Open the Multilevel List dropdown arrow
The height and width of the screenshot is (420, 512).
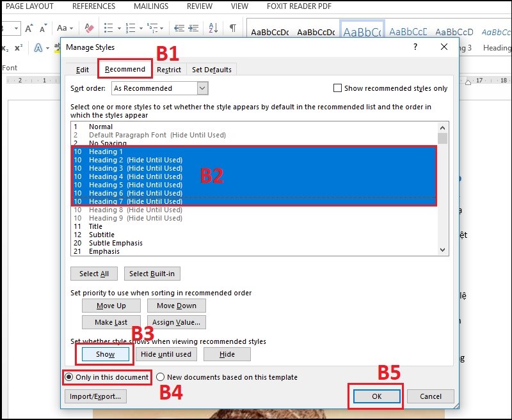click(x=162, y=28)
